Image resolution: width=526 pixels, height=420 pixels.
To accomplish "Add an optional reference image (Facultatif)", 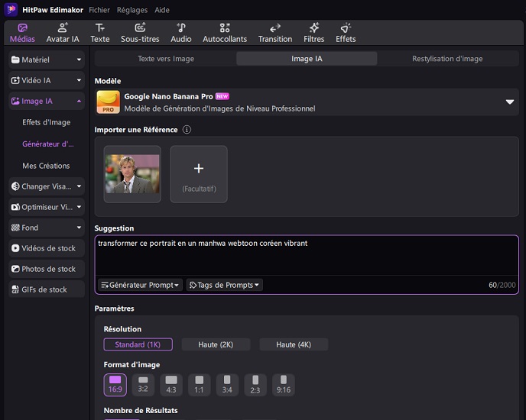I will click(199, 174).
